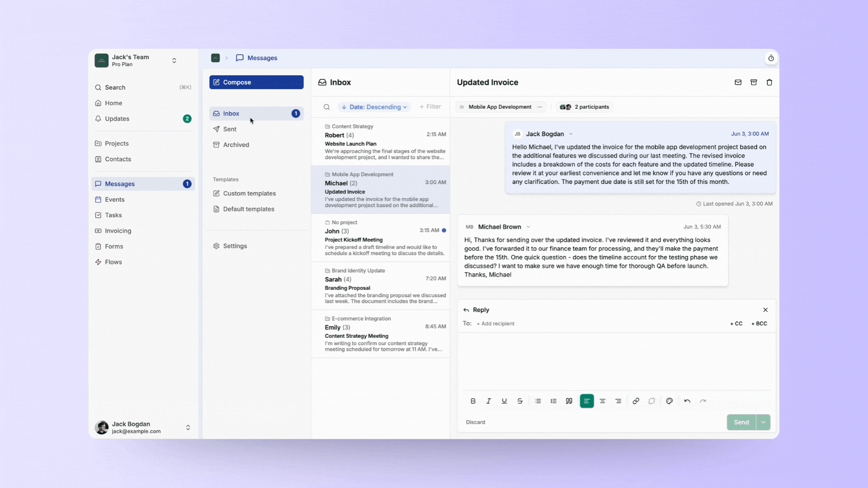This screenshot has width=868, height=488.
Task: Click the undo arrow icon
Action: pos(687,401)
